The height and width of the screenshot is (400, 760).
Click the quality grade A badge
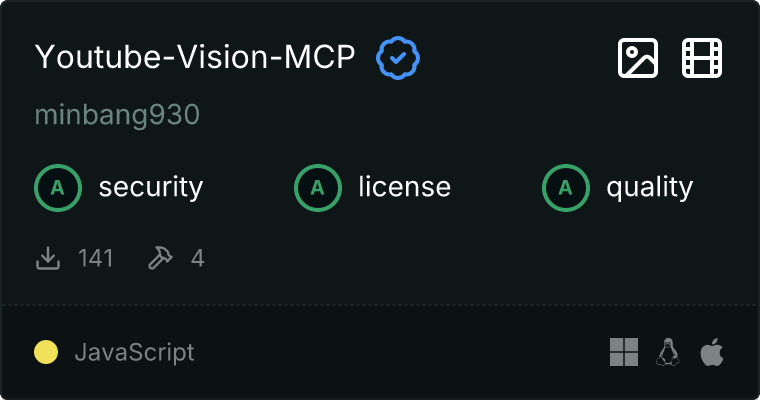tap(566, 187)
